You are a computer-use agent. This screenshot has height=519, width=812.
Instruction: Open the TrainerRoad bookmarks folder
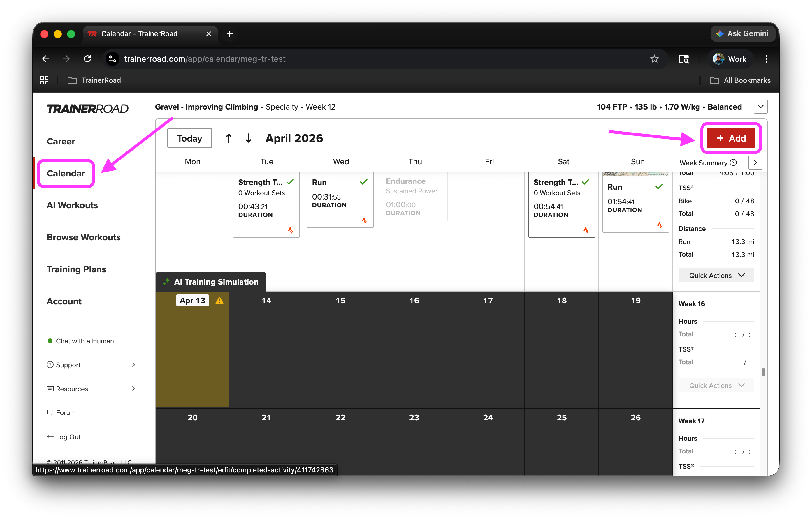tap(94, 80)
